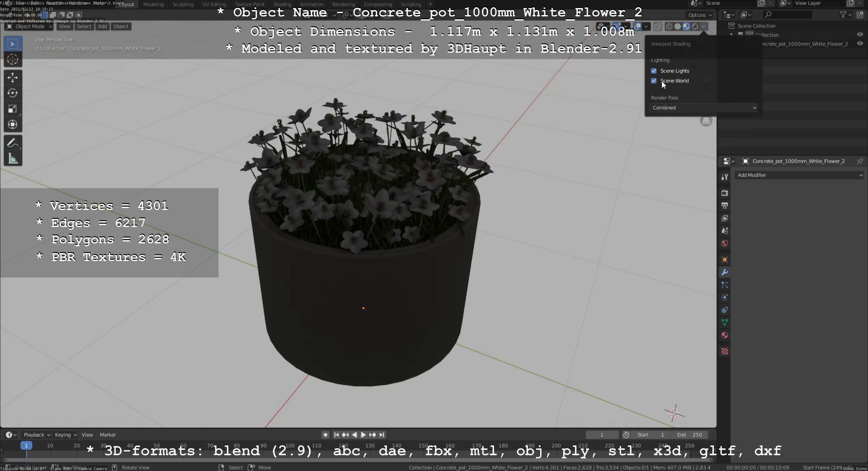Open Active Tool and Workspace settings tab
The height and width of the screenshot is (471, 868).
pyautogui.click(x=725, y=177)
